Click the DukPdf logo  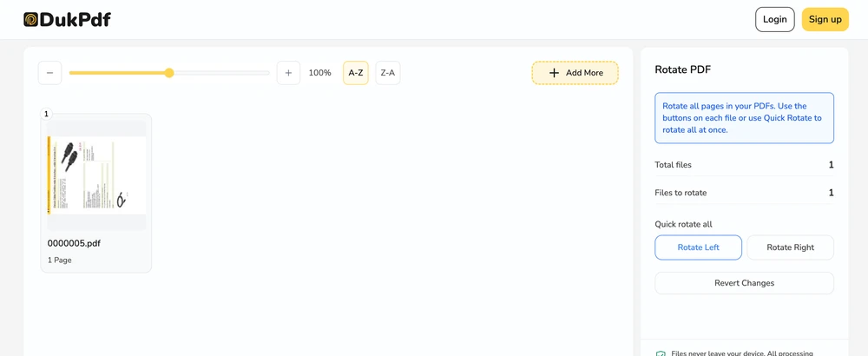(x=67, y=19)
